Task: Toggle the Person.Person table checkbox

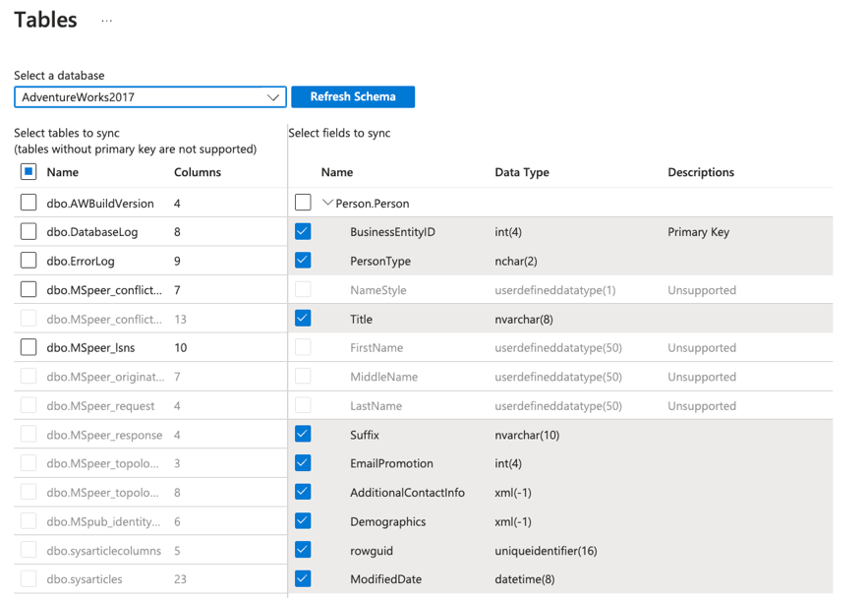Action: pyautogui.click(x=303, y=203)
